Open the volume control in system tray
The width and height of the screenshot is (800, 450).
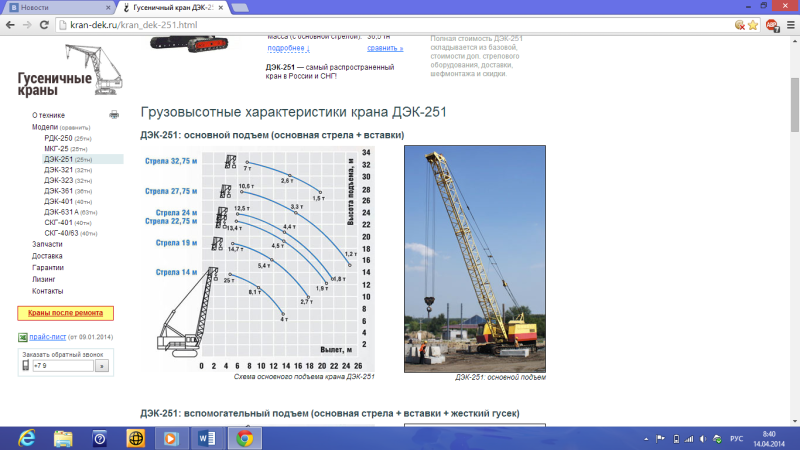point(703,439)
